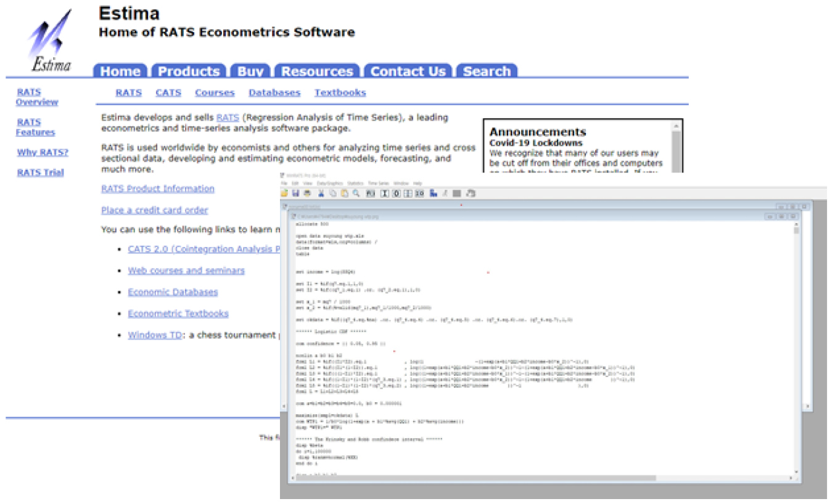Open the Econometric Textbooks link

pos(178,314)
